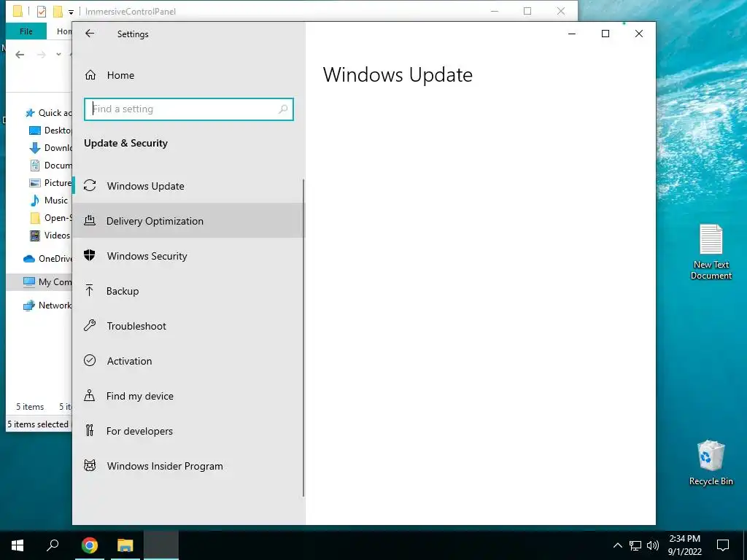The width and height of the screenshot is (747, 560).
Task: Open Quick access toolbar dropdown in Explorer title bar
Action: point(71,12)
